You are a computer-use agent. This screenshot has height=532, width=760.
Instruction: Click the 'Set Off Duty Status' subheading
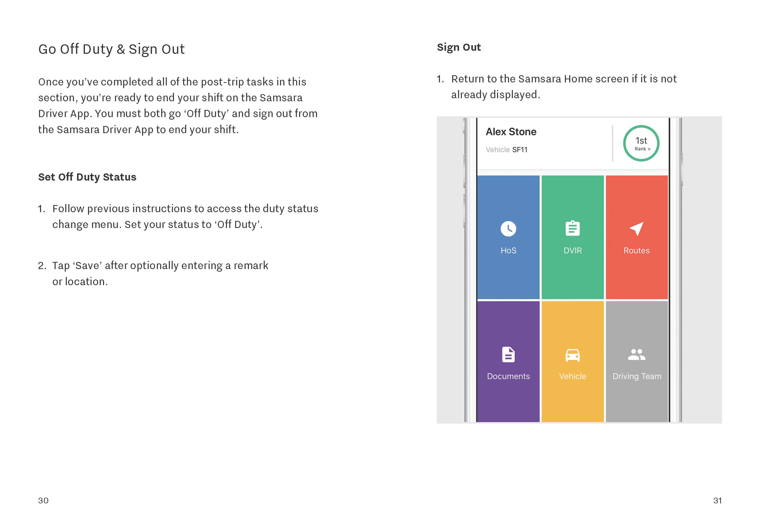(x=87, y=177)
